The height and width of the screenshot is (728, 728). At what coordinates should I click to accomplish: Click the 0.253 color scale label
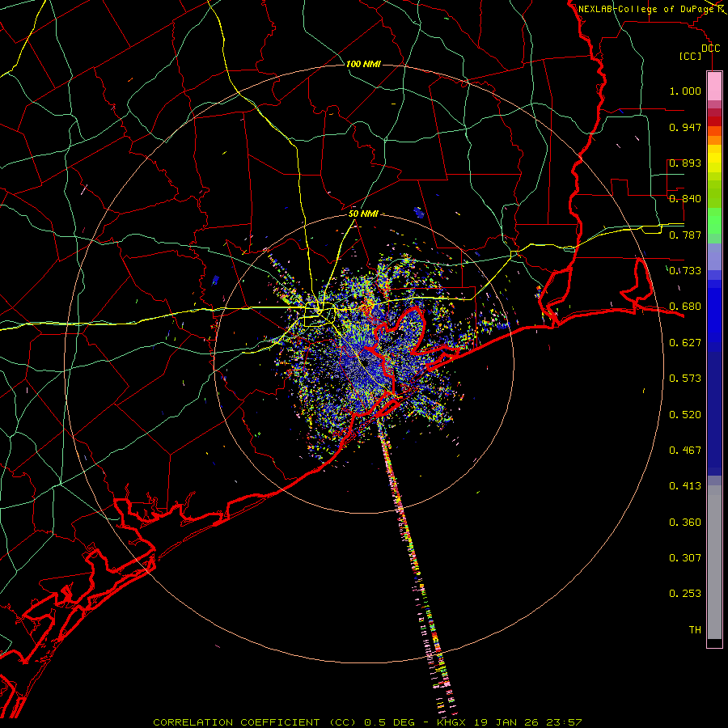tap(685, 594)
